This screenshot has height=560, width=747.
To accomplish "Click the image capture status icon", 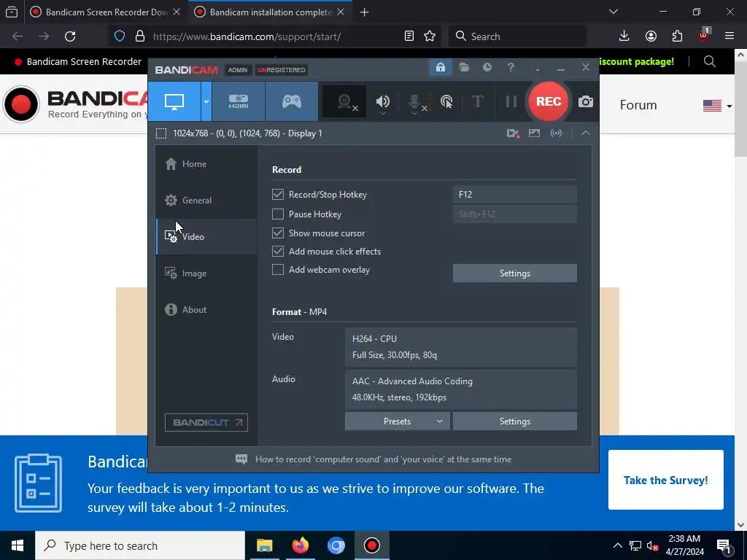I will pyautogui.click(x=534, y=133).
